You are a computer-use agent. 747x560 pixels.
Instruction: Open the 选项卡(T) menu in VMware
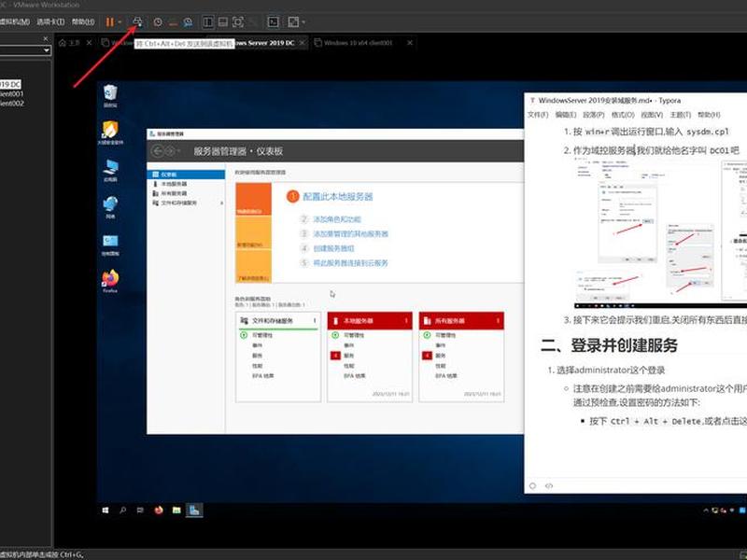pyautogui.click(x=50, y=21)
